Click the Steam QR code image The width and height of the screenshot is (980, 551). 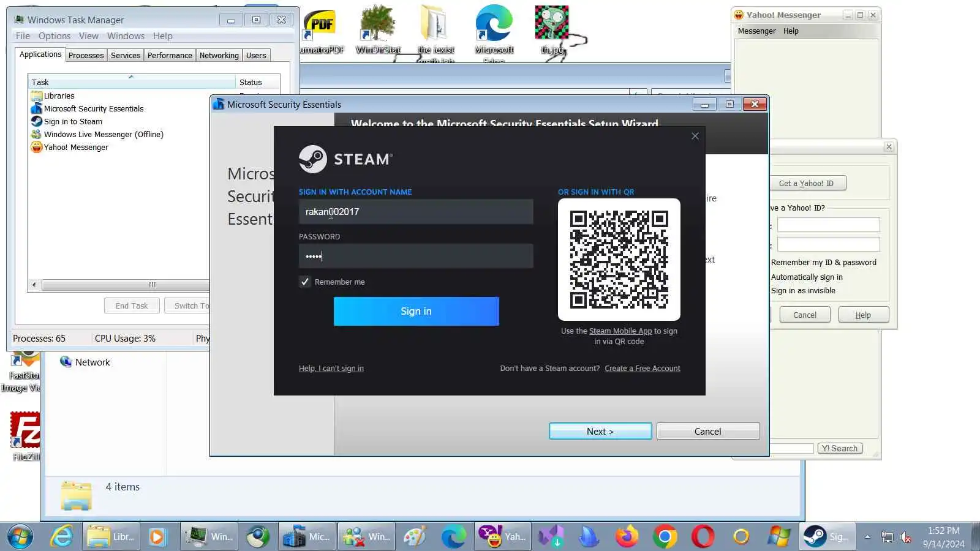tap(619, 259)
